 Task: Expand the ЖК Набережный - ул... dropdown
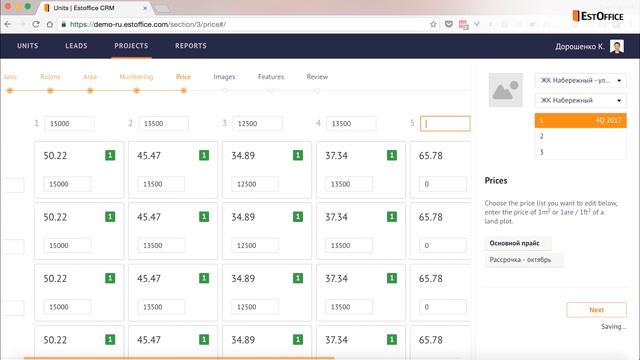click(580, 80)
